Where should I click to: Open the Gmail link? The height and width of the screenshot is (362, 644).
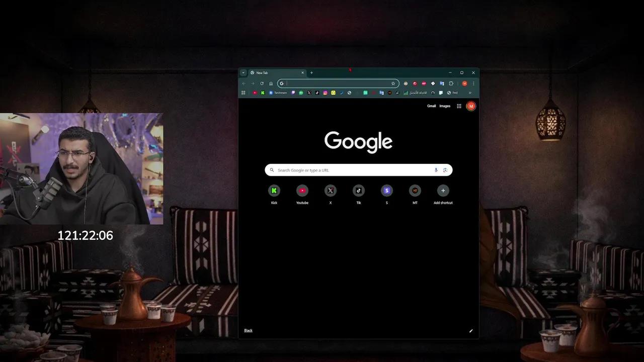tap(432, 106)
